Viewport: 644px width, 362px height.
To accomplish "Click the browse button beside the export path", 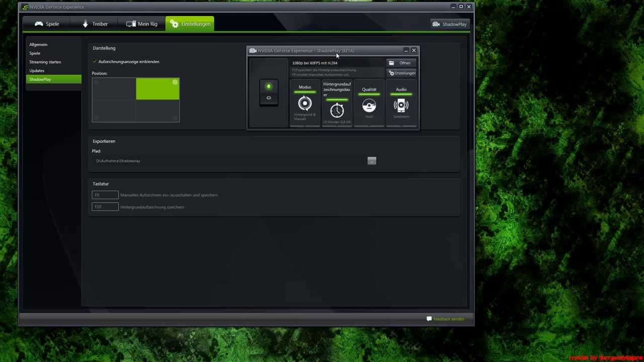I will click(x=372, y=161).
